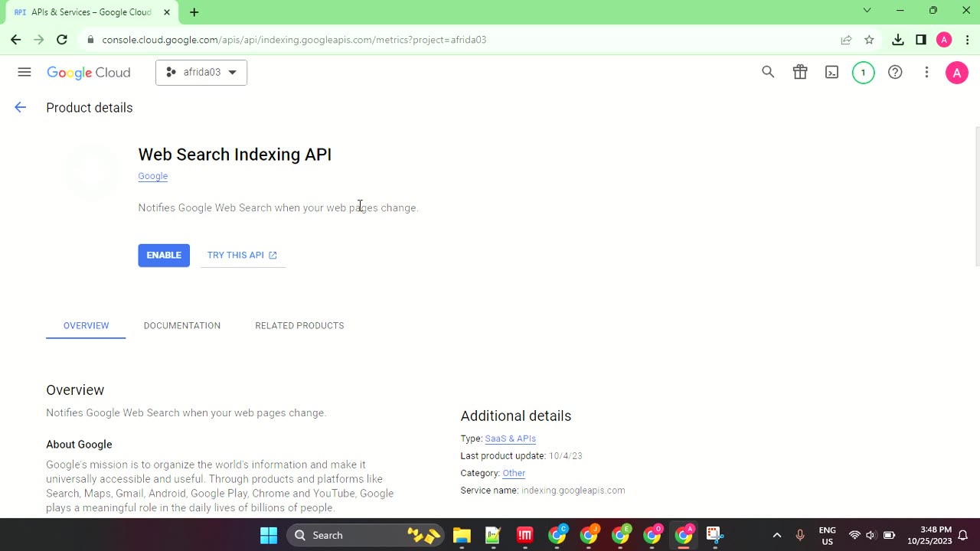Show hidden system tray icons
Image resolution: width=980 pixels, height=551 pixels.
(776, 535)
